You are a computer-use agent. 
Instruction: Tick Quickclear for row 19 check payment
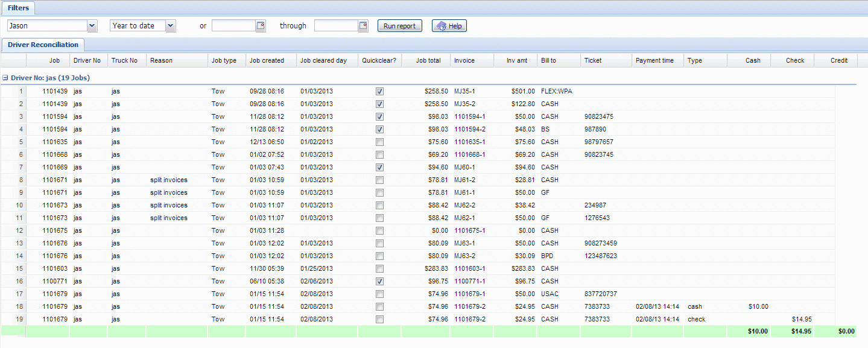coord(379,320)
